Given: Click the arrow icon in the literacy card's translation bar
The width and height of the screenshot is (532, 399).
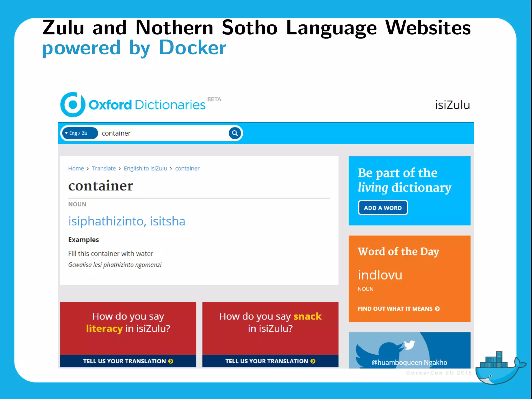Looking at the screenshot, I should pos(171,361).
